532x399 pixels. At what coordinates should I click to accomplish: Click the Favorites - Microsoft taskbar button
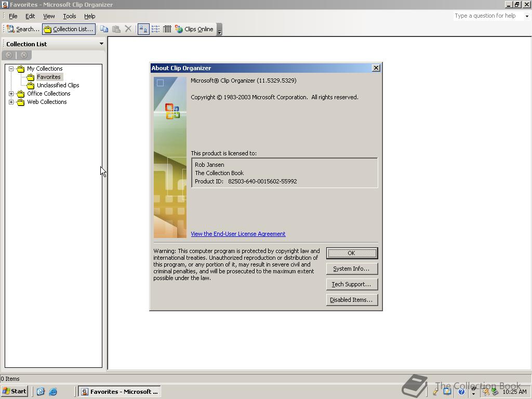click(120, 392)
